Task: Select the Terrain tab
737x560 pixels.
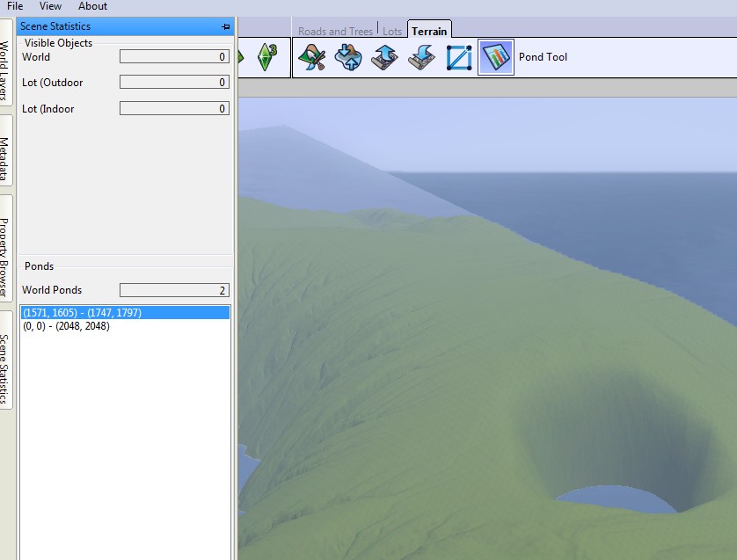Action: click(x=429, y=32)
